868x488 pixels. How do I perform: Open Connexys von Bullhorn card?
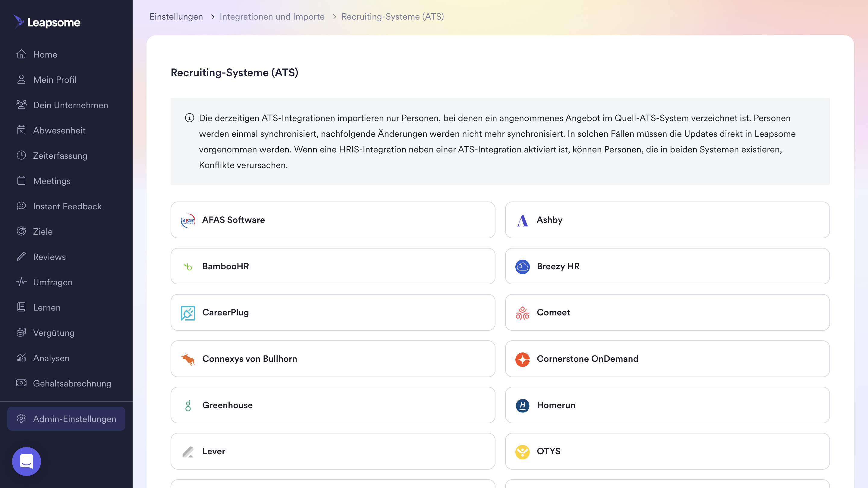click(x=333, y=359)
